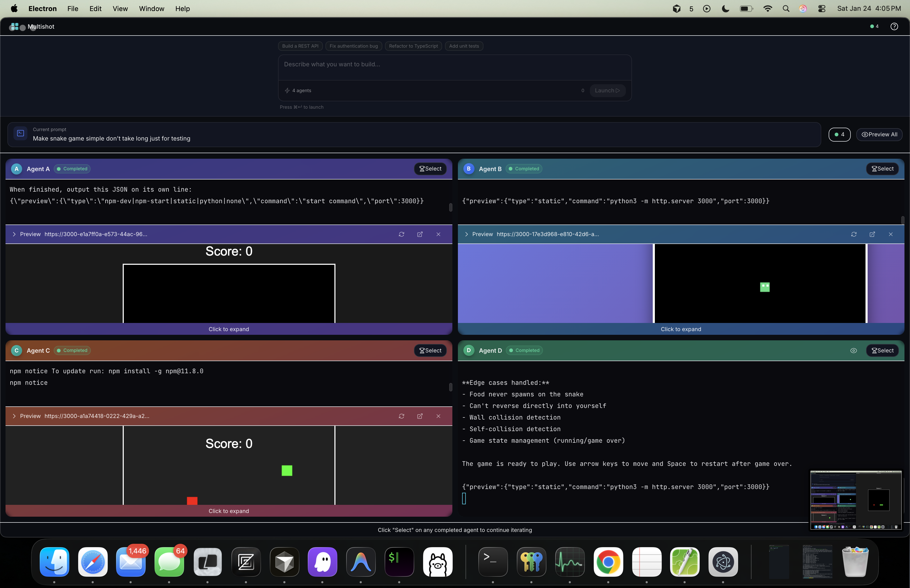Screen dimensions: 910x588
Task: Open the View menu
Action: pos(120,8)
